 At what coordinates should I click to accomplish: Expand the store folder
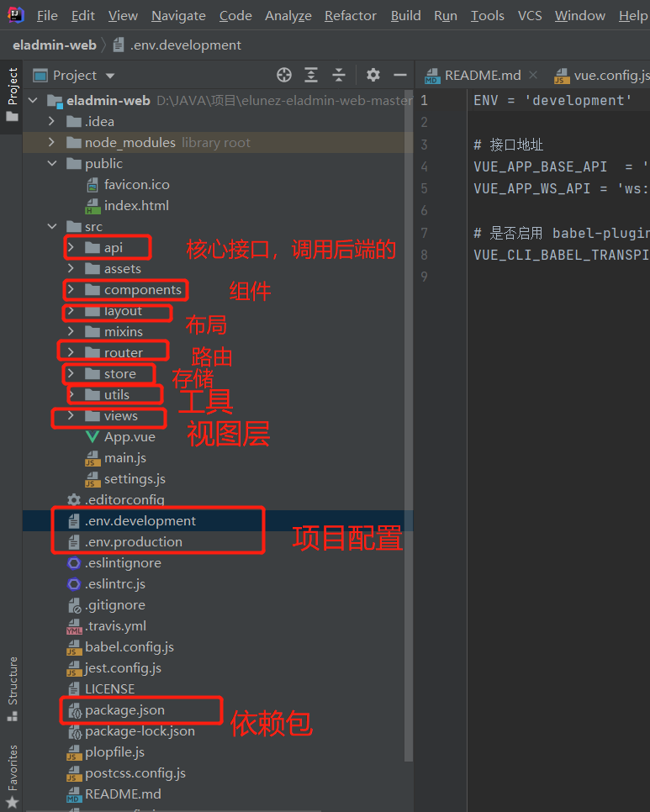point(71,373)
